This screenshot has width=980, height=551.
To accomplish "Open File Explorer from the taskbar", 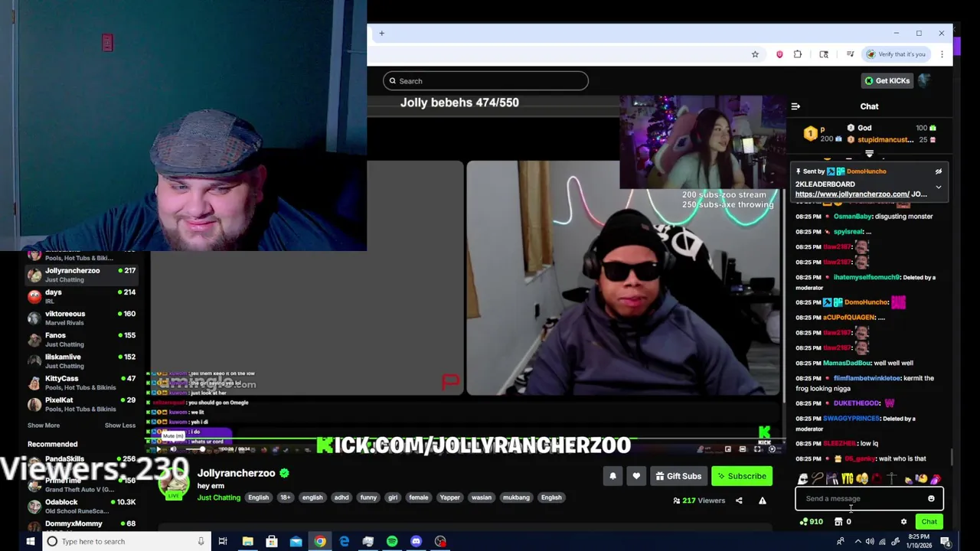I will (247, 542).
